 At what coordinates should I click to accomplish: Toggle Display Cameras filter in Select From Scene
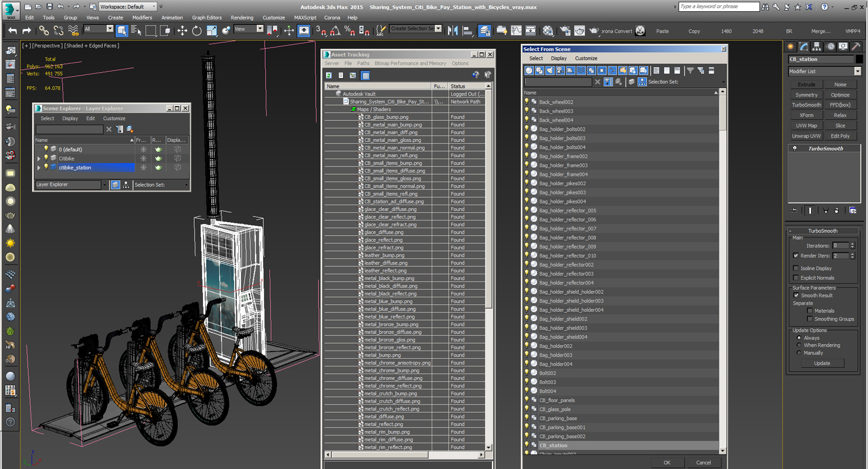560,70
